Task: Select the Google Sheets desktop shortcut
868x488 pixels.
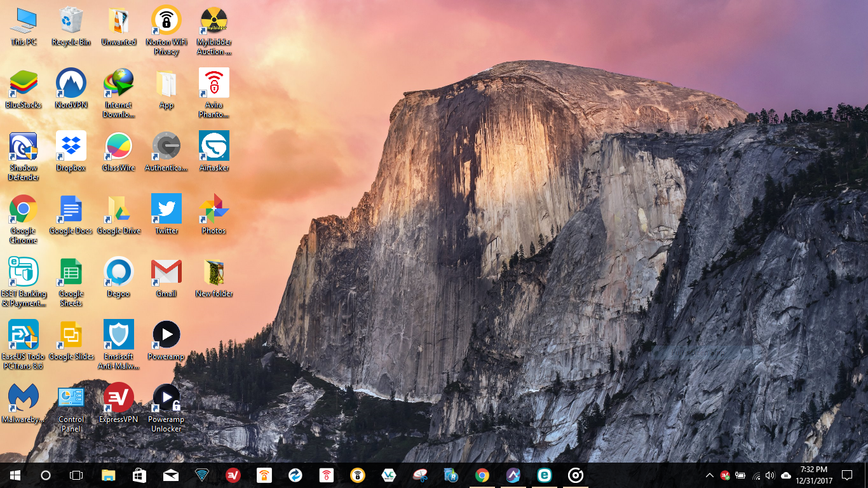Action: 71,282
